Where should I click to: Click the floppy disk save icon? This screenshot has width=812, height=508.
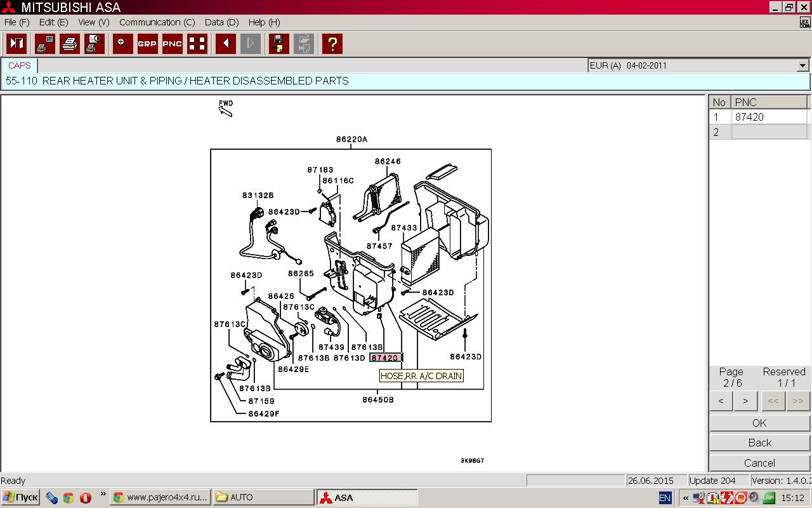278,44
